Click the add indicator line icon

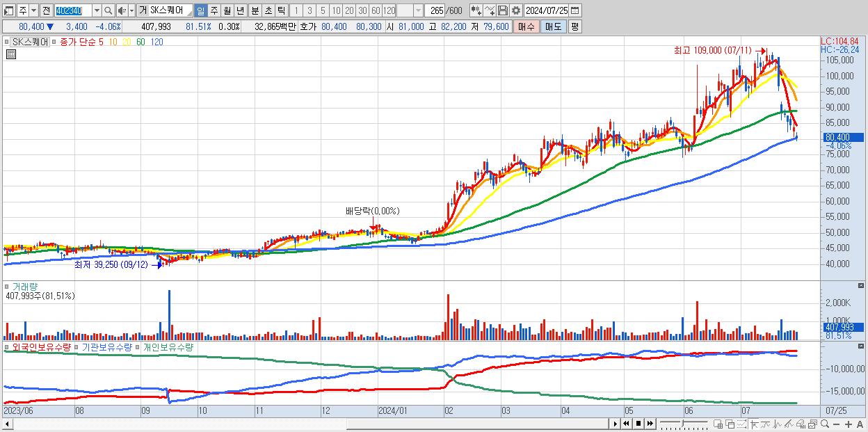(x=489, y=11)
